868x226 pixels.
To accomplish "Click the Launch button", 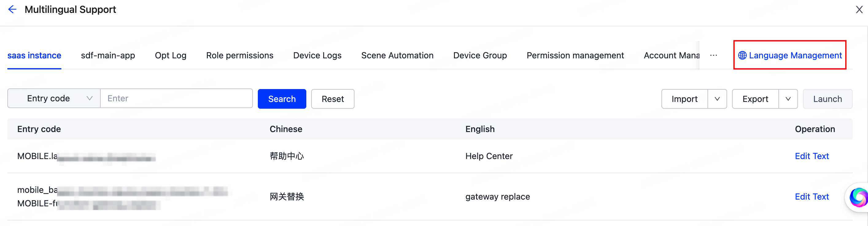I will tap(827, 99).
